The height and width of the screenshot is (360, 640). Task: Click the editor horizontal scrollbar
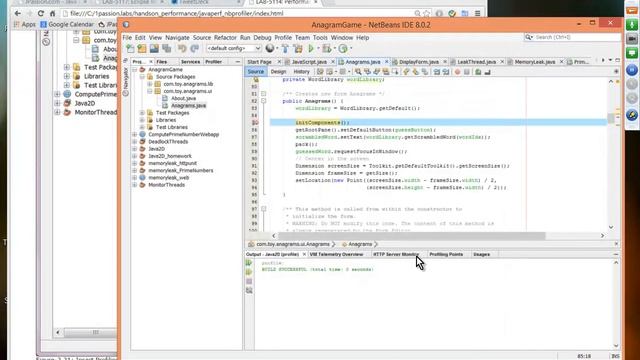pos(411,236)
